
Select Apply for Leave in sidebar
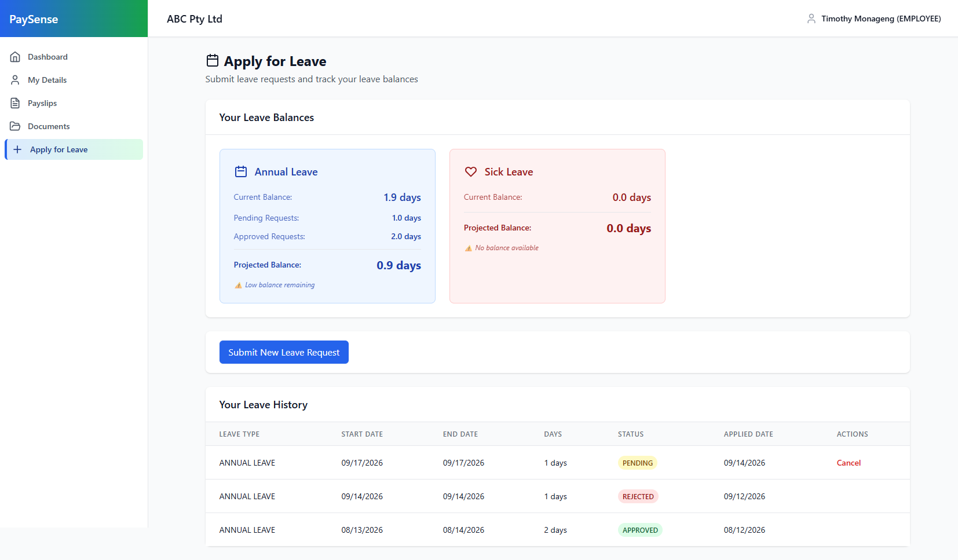click(x=74, y=149)
